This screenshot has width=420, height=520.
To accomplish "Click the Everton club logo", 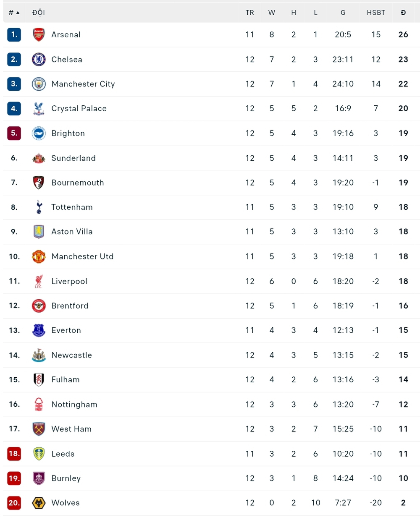I will [x=39, y=330].
